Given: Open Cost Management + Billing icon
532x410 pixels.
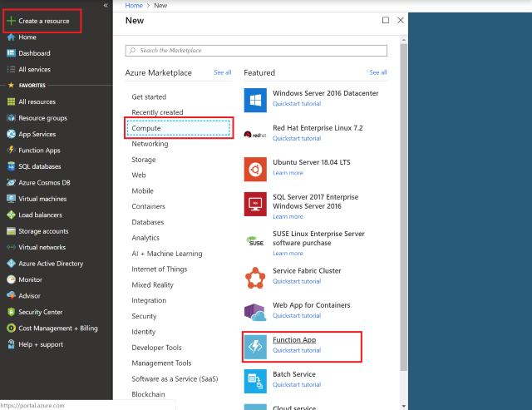Looking at the screenshot, I should click(11, 328).
